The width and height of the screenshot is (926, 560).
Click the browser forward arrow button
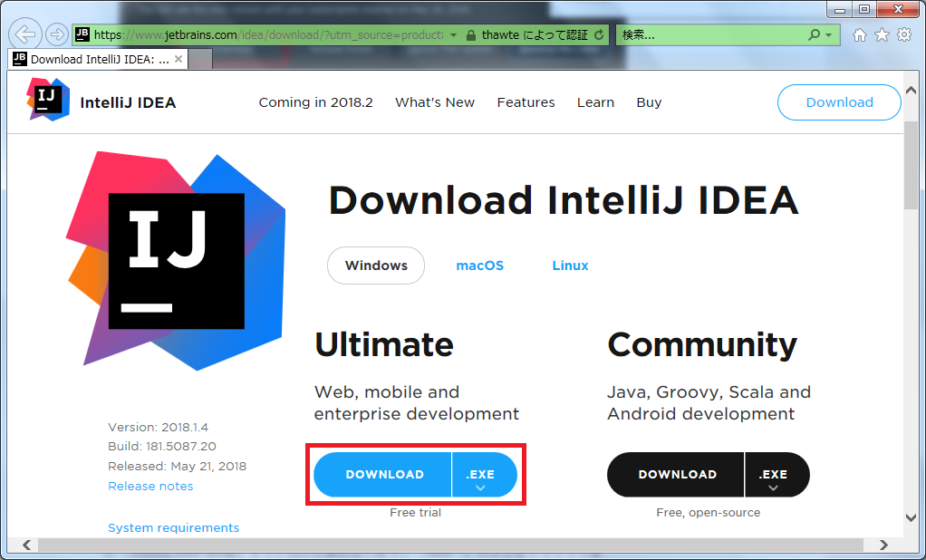[57, 34]
